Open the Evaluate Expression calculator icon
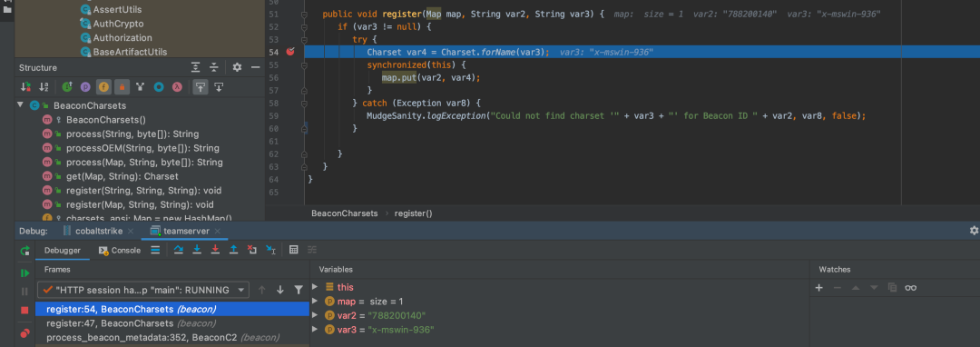 294,250
